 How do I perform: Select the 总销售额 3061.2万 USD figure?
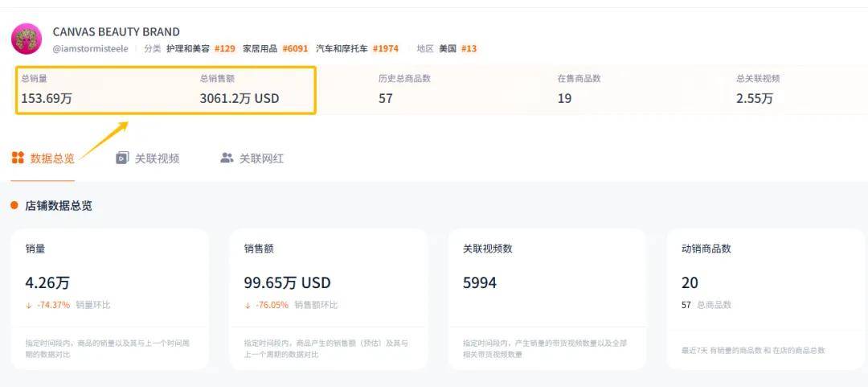click(240, 98)
